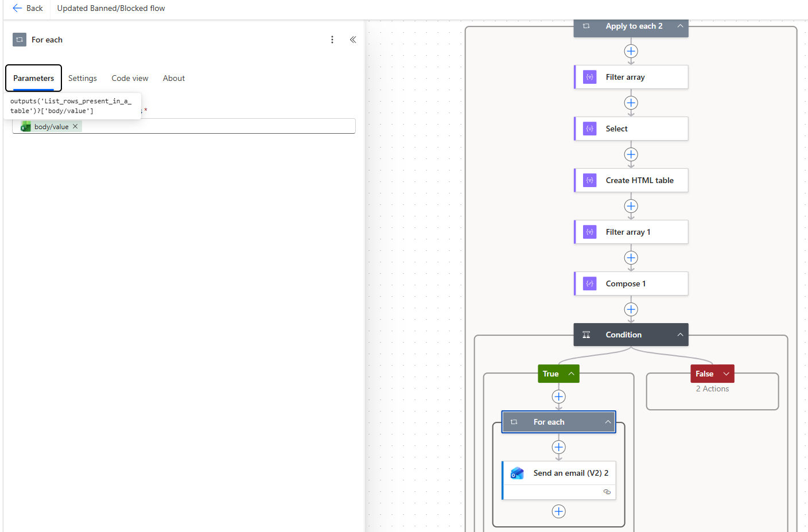Image resolution: width=808 pixels, height=532 pixels.
Task: Open the Select action card
Action: point(631,129)
